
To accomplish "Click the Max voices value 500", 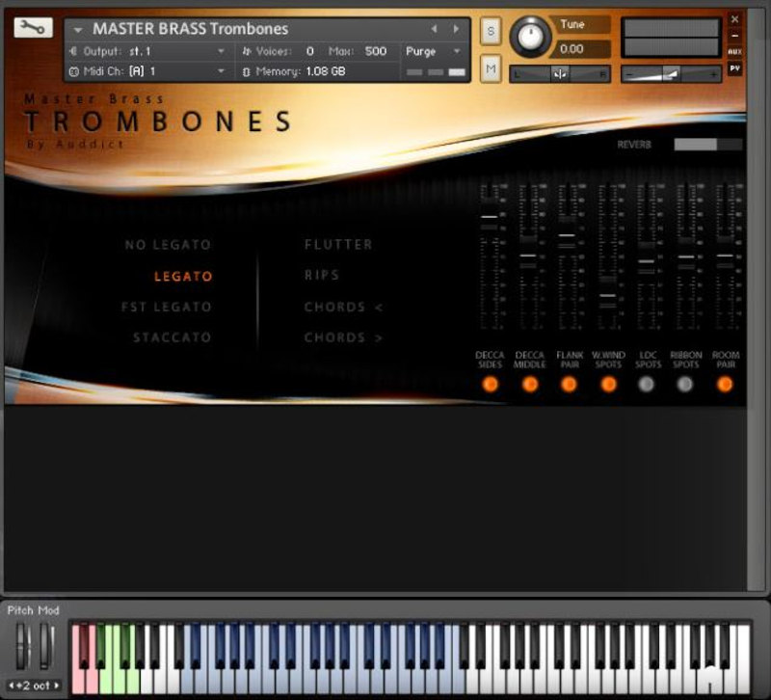I will click(x=375, y=51).
